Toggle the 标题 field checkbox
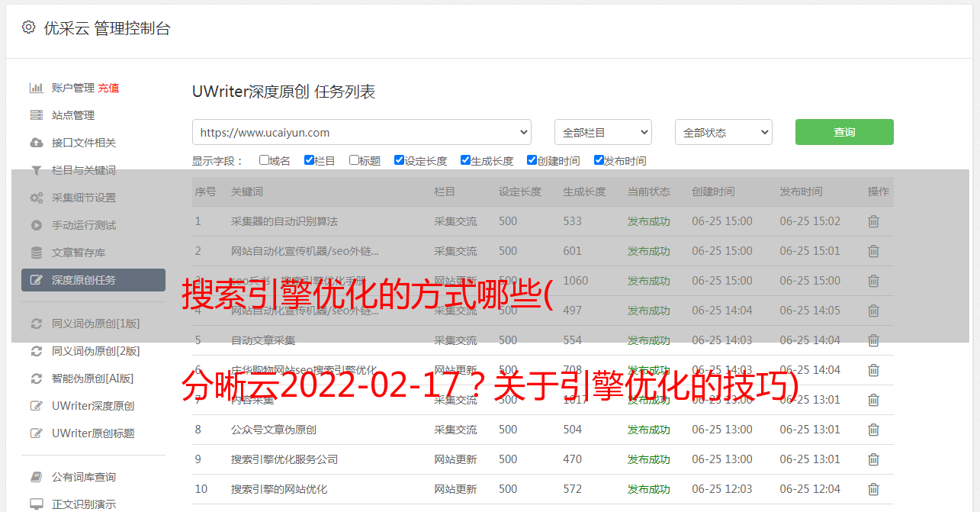The height and width of the screenshot is (512, 980). (x=354, y=160)
